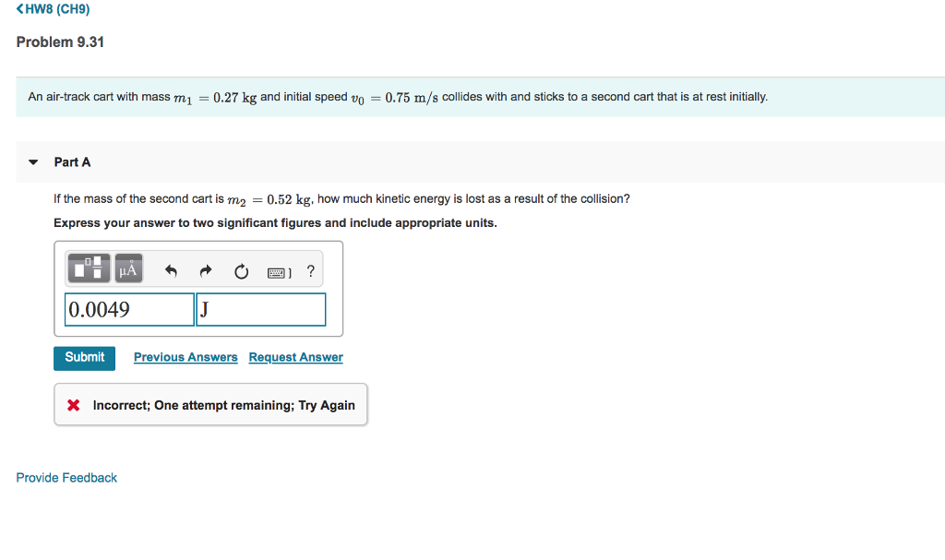
Task: Open the units symbol (μÅ) tool
Action: [x=127, y=268]
